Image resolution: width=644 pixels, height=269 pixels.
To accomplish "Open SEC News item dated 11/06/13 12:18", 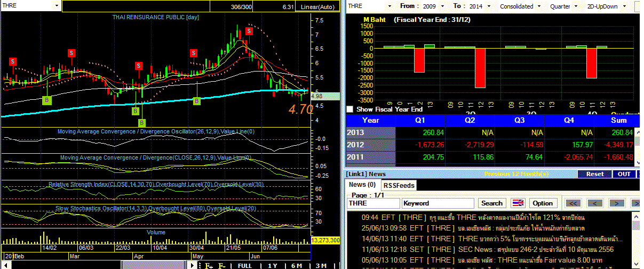I will (x=488, y=249).
